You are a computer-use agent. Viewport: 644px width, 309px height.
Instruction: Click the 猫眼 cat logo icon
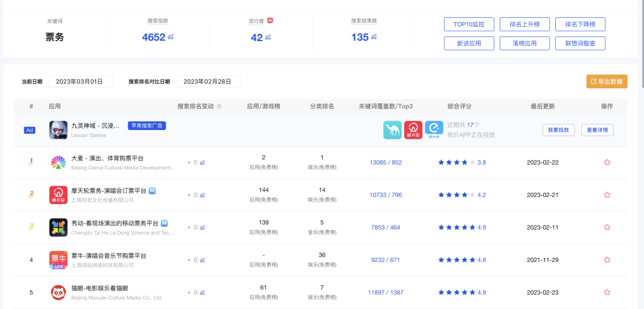tap(58, 292)
